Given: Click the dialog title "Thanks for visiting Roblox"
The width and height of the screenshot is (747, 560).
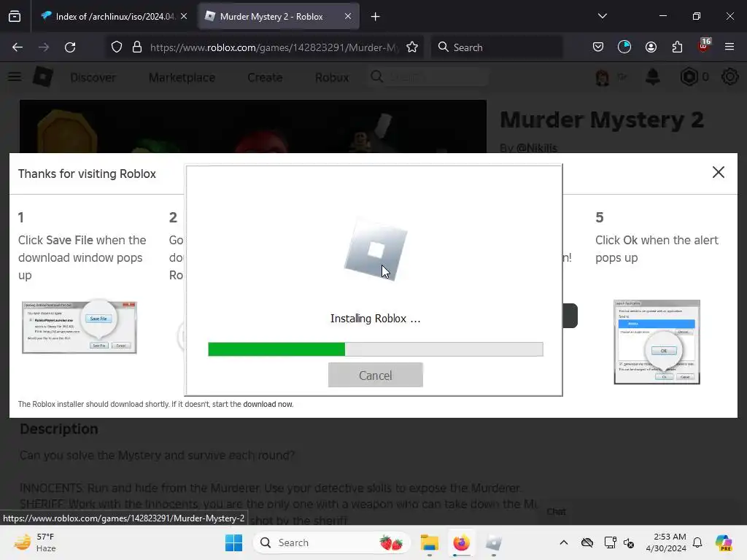Looking at the screenshot, I should click(88, 174).
